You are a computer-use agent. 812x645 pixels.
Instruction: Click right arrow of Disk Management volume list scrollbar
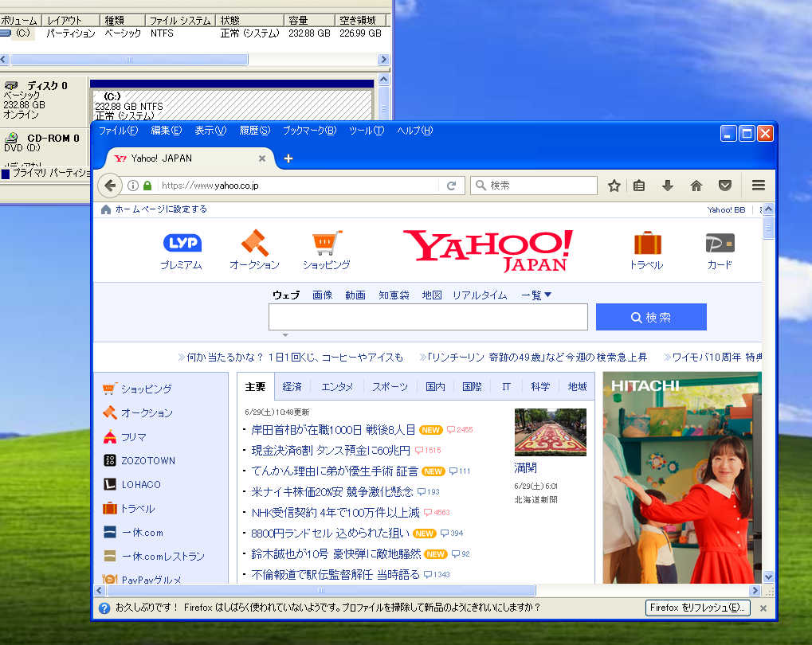[384, 60]
